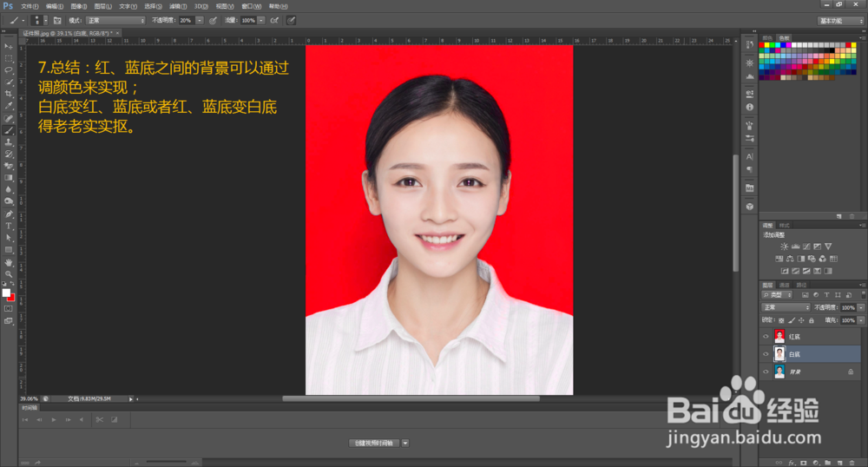The width and height of the screenshot is (868, 467).
Task: Click the airbrush mode icon
Action: tap(274, 21)
